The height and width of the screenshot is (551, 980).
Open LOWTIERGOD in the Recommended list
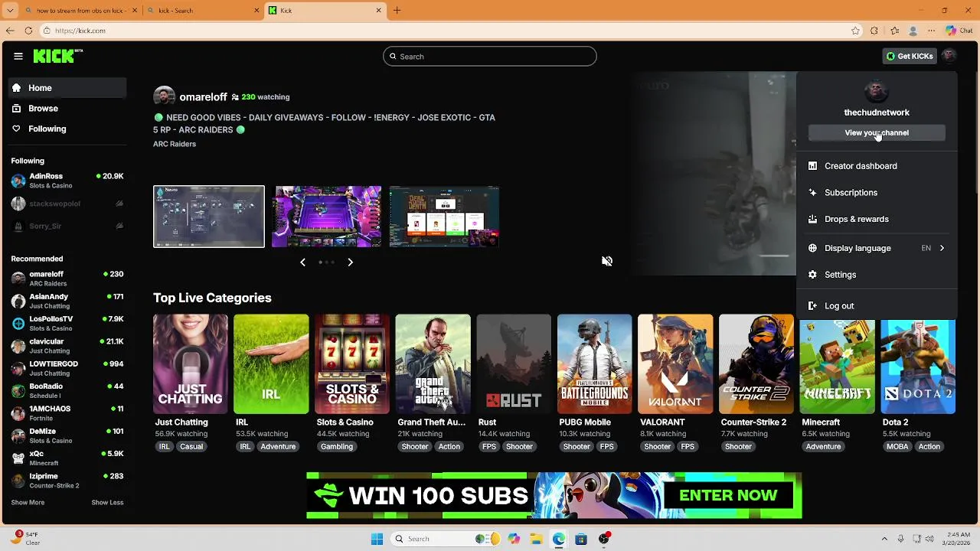[x=67, y=368]
